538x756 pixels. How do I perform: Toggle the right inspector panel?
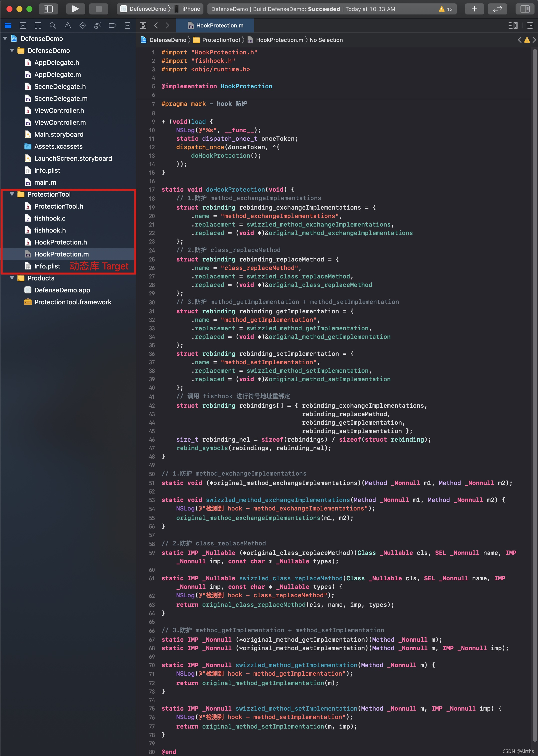525,9
